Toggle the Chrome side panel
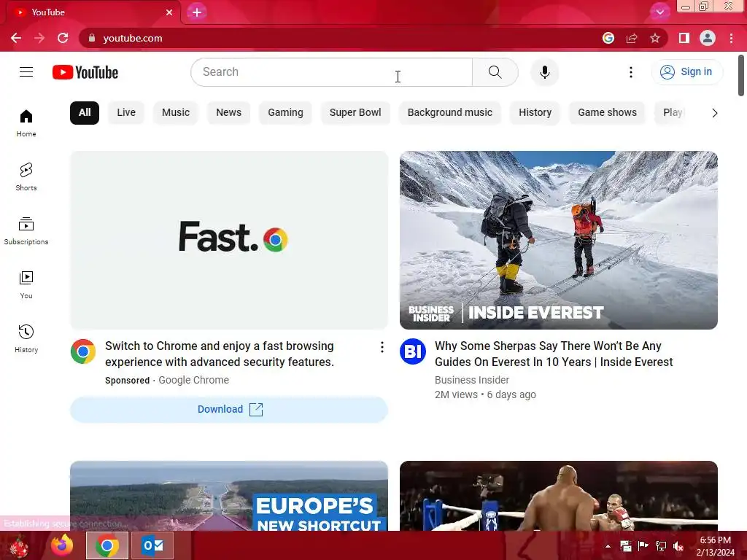 point(684,38)
